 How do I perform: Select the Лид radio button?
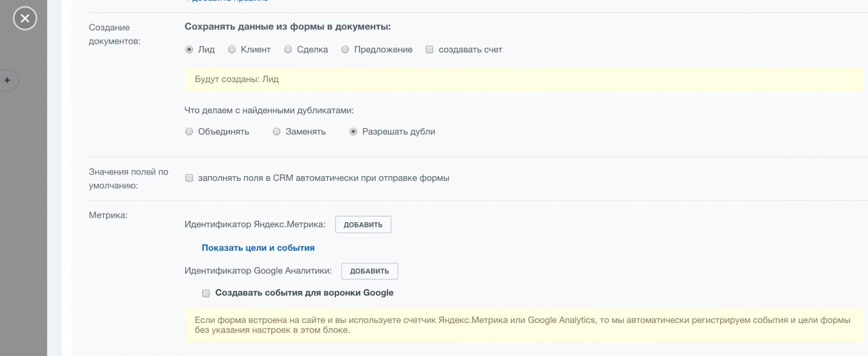189,49
